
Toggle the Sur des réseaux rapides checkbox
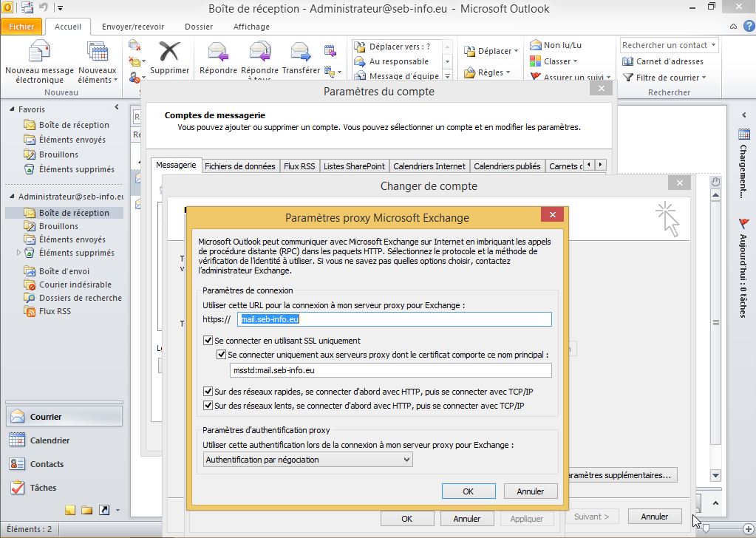[x=208, y=392]
